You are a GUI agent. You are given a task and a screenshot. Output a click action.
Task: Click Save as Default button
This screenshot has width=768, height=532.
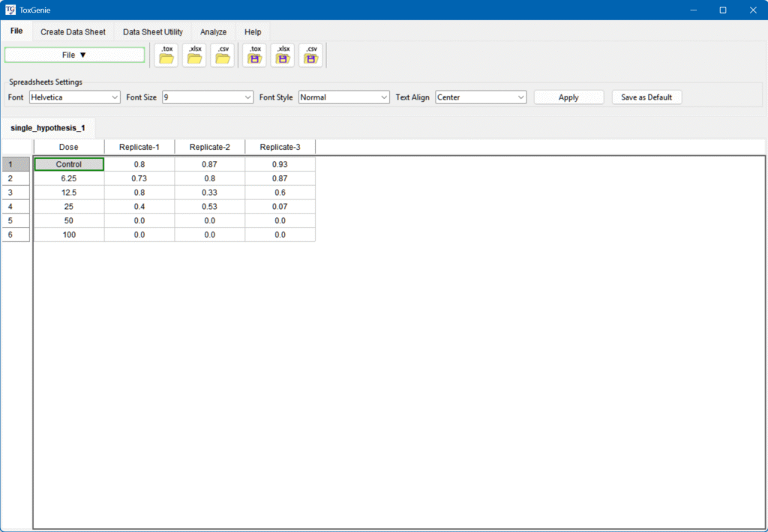(x=646, y=97)
